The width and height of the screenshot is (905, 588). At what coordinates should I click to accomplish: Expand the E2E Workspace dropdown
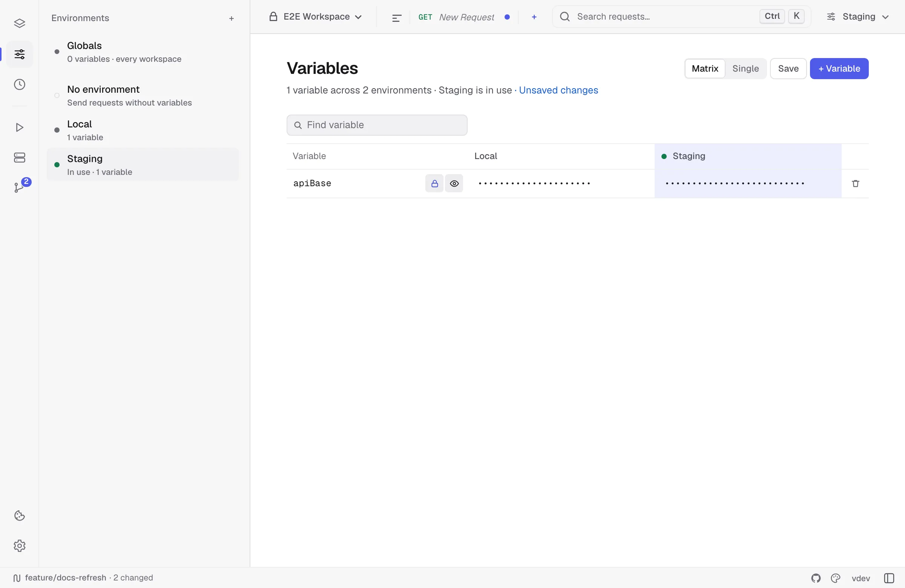[x=316, y=17]
